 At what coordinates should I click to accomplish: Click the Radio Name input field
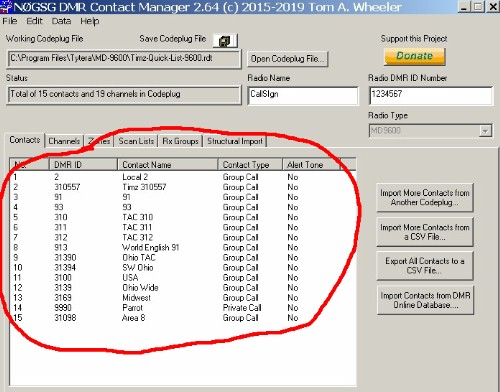[303, 96]
